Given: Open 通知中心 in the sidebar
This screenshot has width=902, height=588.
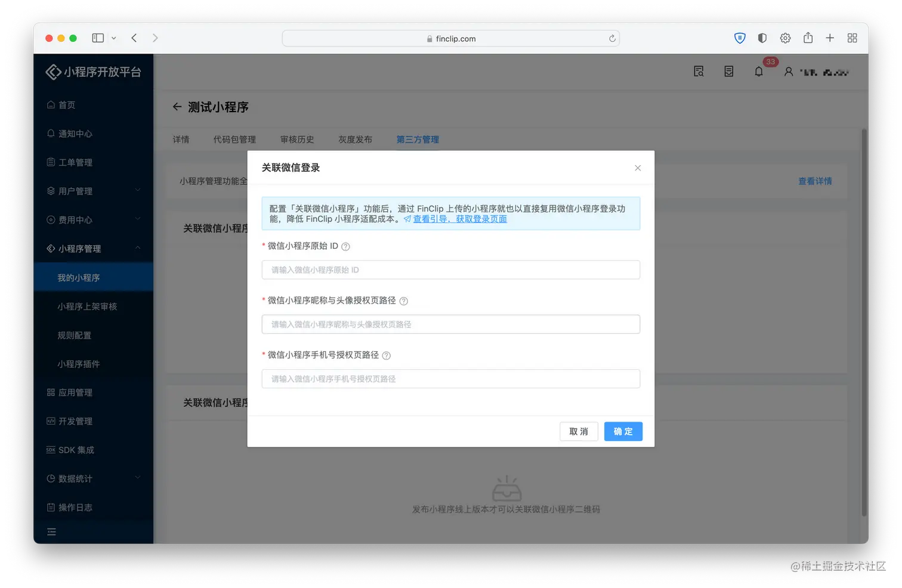Looking at the screenshot, I should coord(94,134).
